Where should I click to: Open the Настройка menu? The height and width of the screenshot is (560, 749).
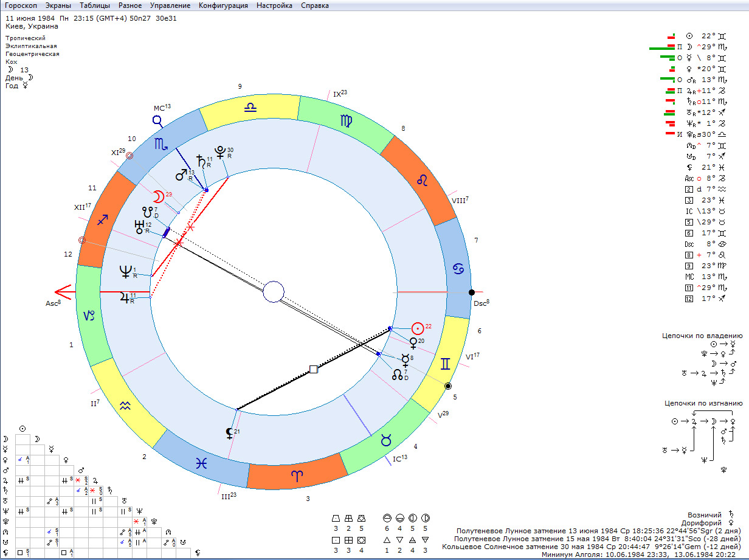click(274, 5)
